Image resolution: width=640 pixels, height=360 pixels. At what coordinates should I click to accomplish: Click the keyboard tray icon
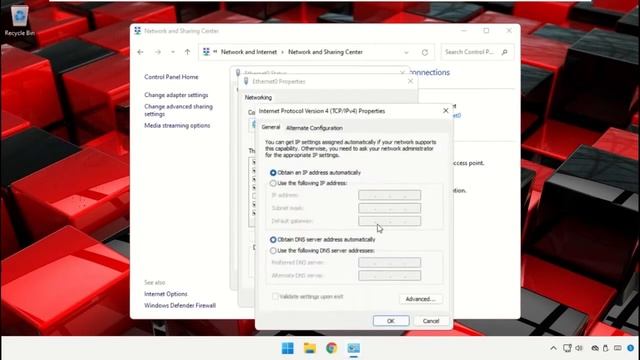618,348
